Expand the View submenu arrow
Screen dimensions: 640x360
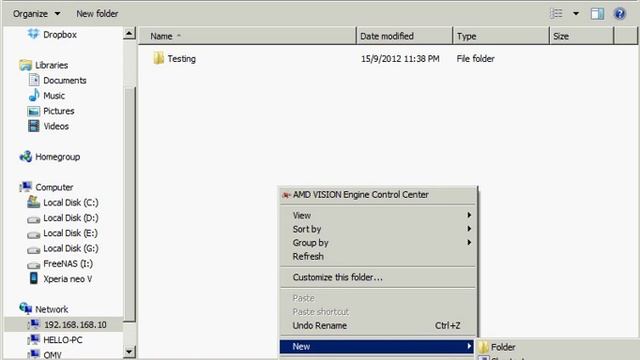(x=469, y=215)
